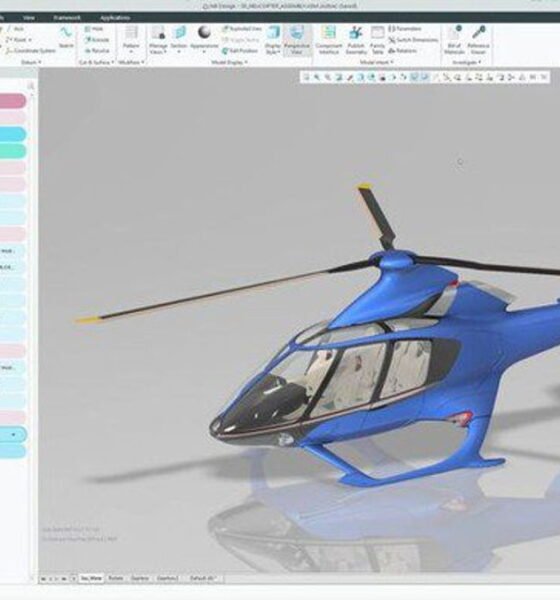Select the Extrude tool
This screenshot has height=600, width=560.
click(97, 39)
